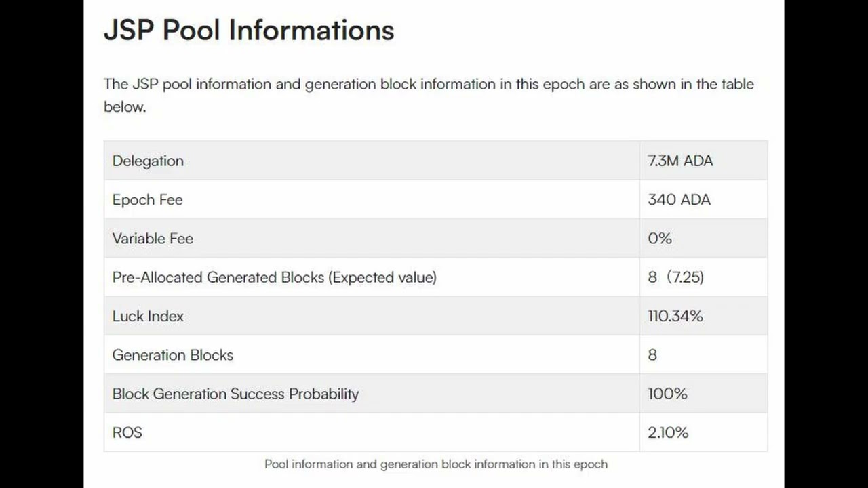Select Pre-Allocated Generated Blocks label
Image resolution: width=868 pixels, height=488 pixels.
[275, 277]
